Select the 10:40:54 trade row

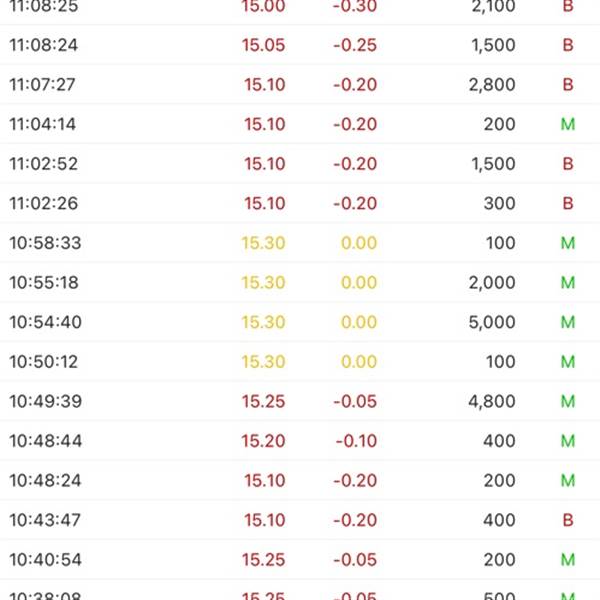tap(300, 560)
